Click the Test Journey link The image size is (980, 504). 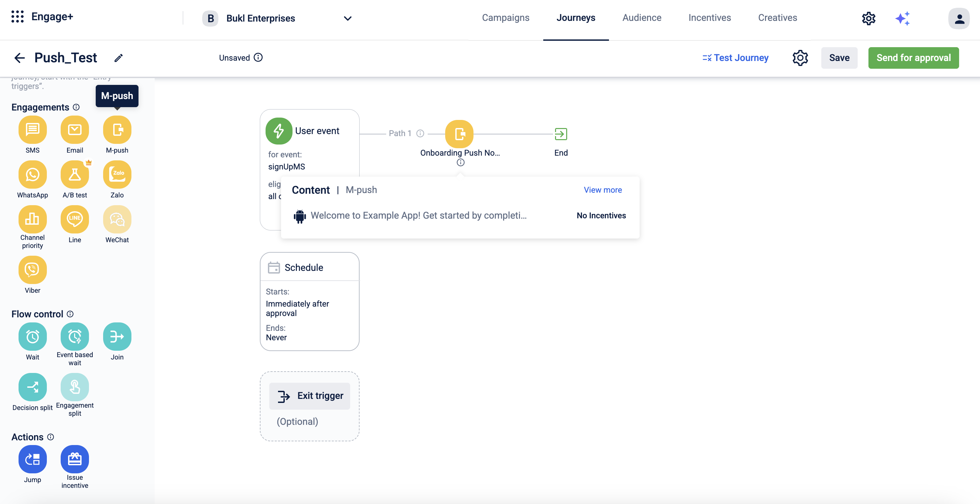735,58
